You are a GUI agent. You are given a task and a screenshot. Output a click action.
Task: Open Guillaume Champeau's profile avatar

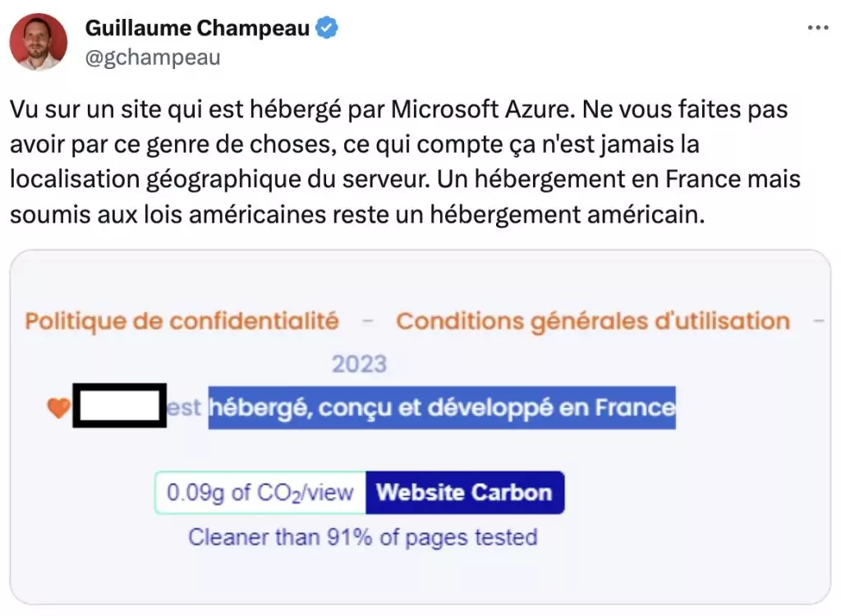[38, 41]
